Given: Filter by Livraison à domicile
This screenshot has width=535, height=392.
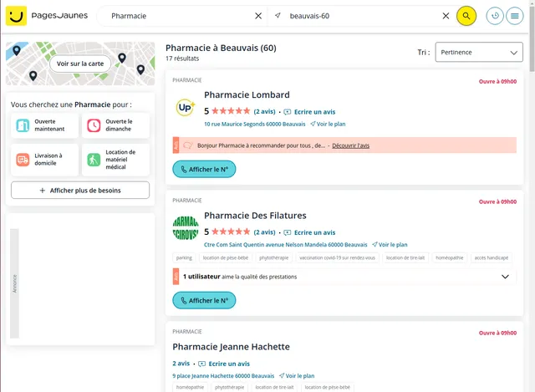Looking at the screenshot, I should 44,160.
